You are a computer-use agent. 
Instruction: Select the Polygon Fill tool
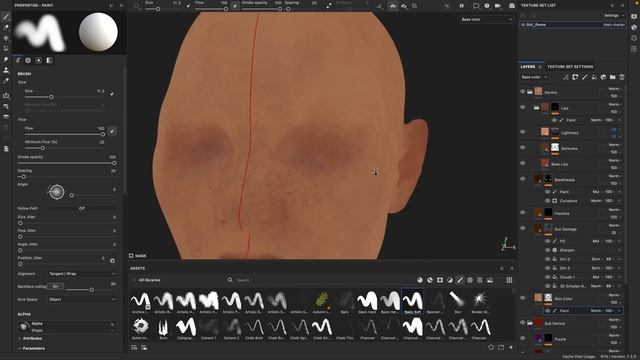pyautogui.click(x=6, y=49)
